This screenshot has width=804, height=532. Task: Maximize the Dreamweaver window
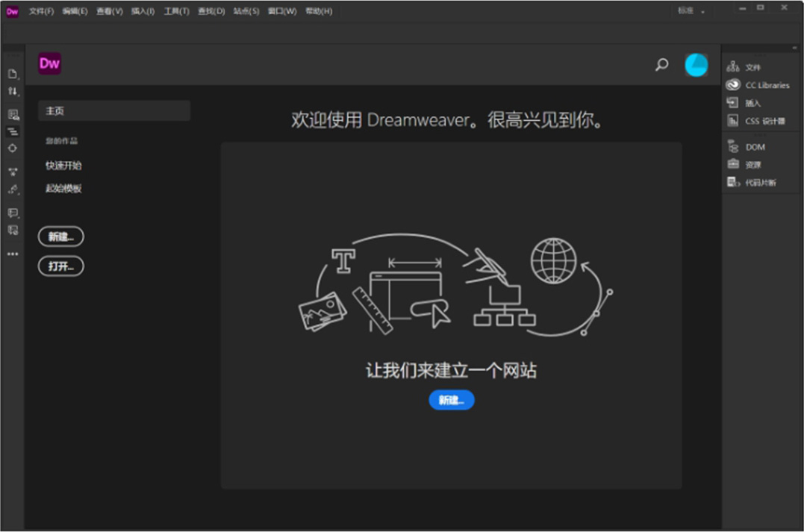click(761, 7)
